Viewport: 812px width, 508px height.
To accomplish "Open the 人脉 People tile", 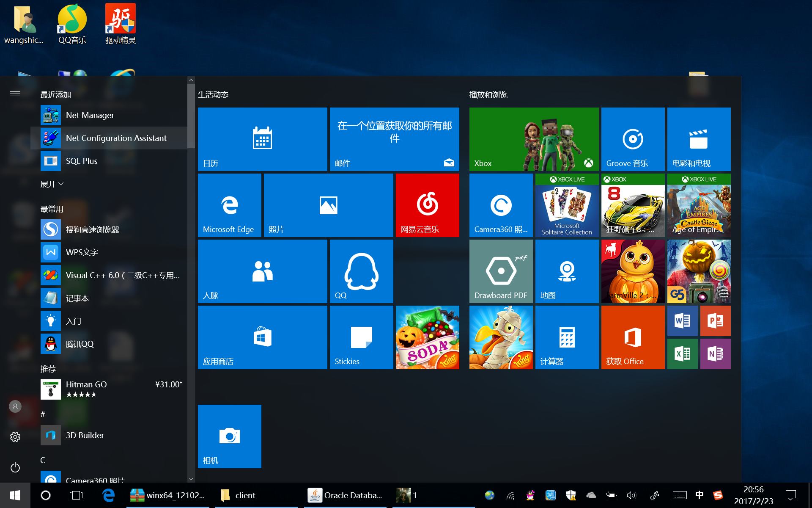I will [x=262, y=271].
